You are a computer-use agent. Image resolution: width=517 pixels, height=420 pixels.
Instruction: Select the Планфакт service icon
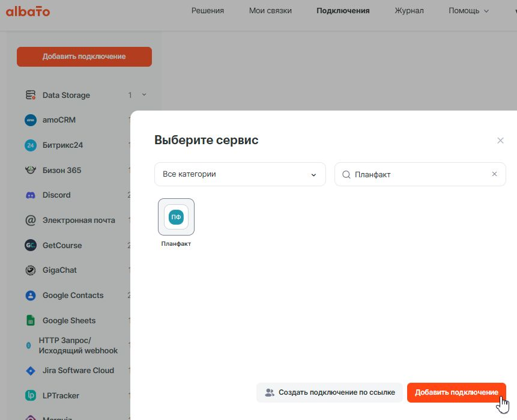[x=176, y=217]
